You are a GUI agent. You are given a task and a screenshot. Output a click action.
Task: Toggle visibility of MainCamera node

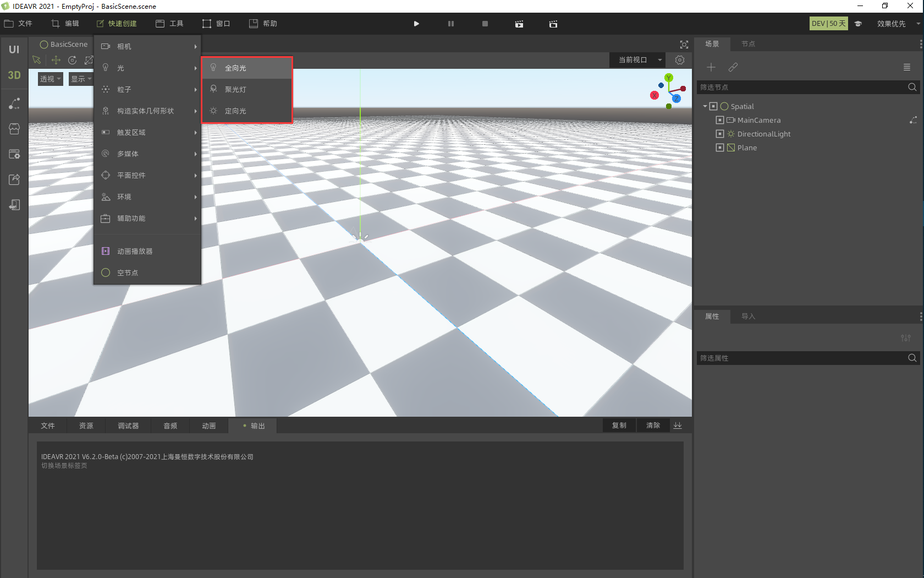[719, 120]
